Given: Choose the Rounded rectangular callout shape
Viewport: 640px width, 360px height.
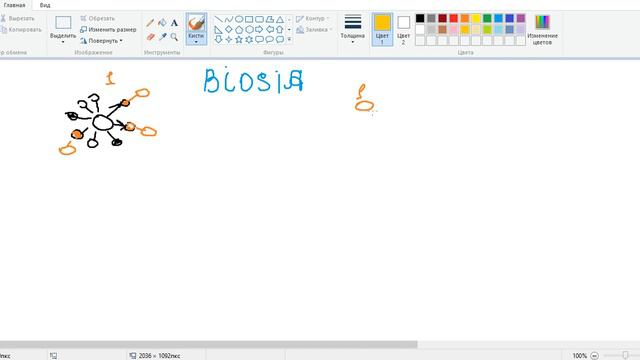Looking at the screenshot, I should [x=259, y=40].
